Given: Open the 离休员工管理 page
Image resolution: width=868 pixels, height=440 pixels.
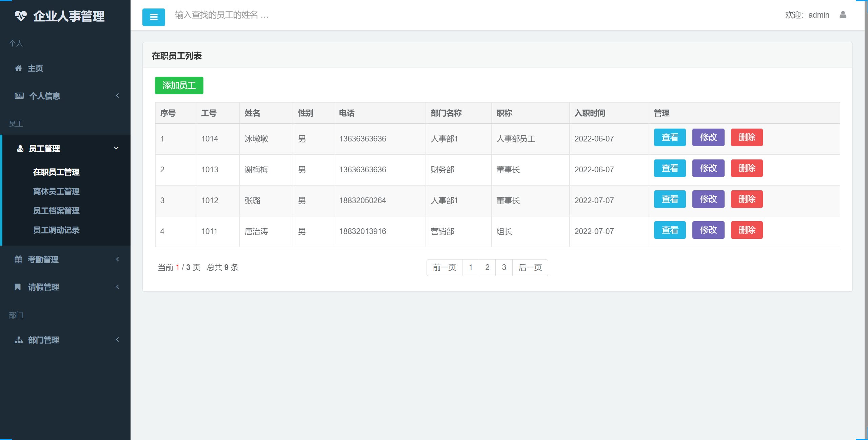Looking at the screenshot, I should point(56,191).
